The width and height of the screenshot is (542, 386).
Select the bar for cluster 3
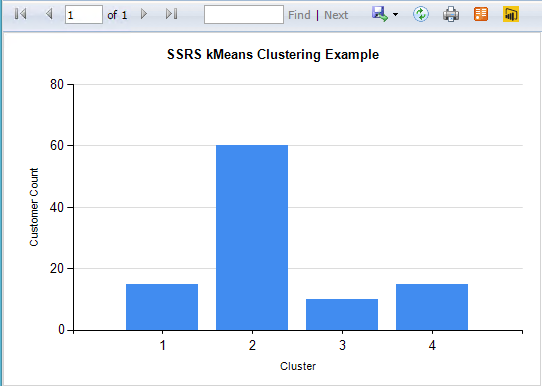[x=342, y=314]
